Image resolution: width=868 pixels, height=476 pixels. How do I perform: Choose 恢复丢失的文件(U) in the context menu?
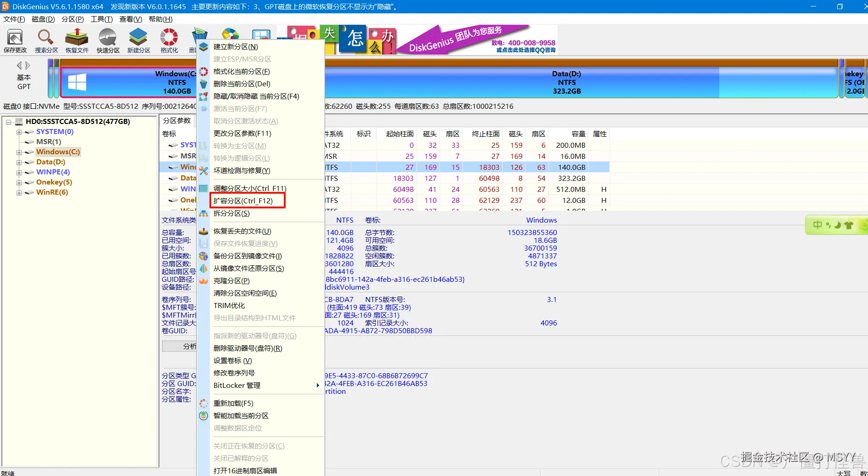pyautogui.click(x=242, y=231)
